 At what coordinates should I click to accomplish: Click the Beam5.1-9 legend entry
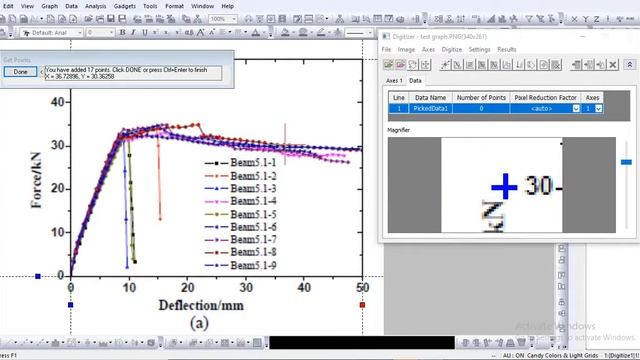point(240,265)
